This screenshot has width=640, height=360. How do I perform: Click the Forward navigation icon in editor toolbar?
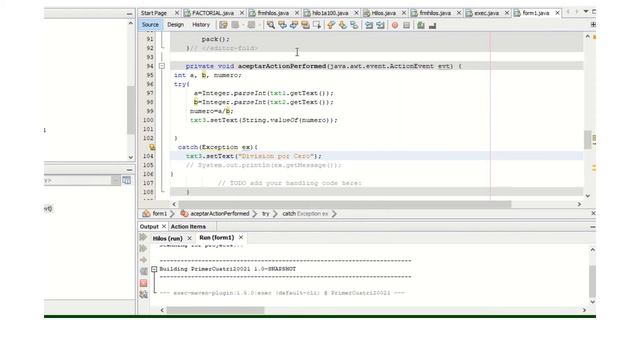click(251, 25)
